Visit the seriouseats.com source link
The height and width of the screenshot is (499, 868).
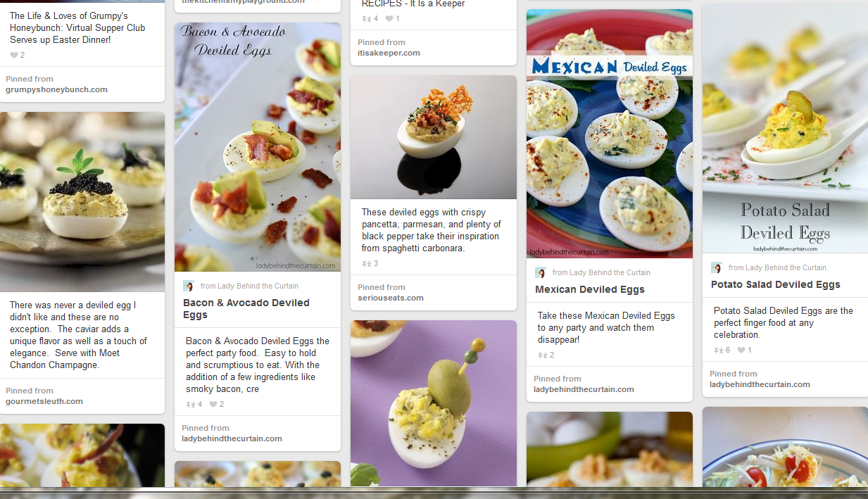[x=391, y=298]
